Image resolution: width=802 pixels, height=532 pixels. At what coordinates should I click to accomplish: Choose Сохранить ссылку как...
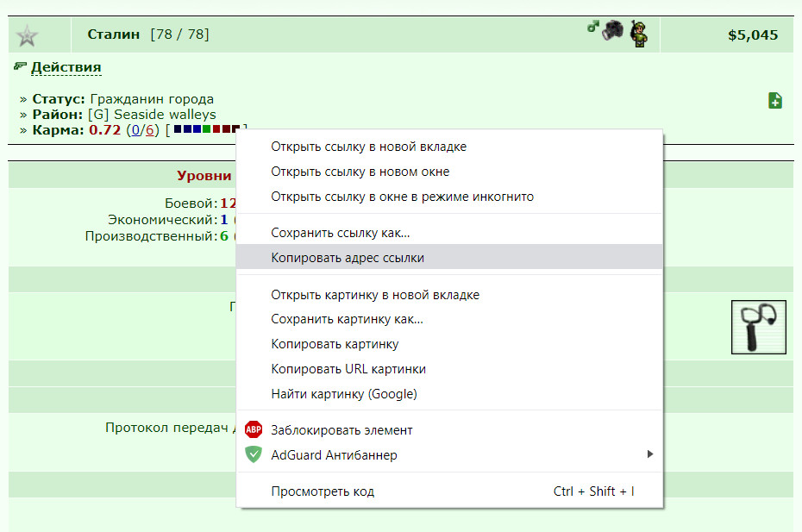449,233
